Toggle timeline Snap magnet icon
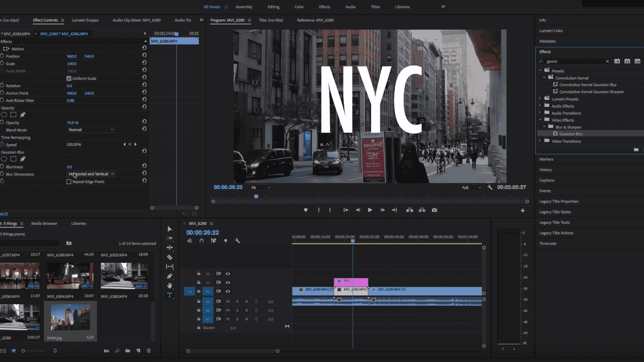 [202, 241]
